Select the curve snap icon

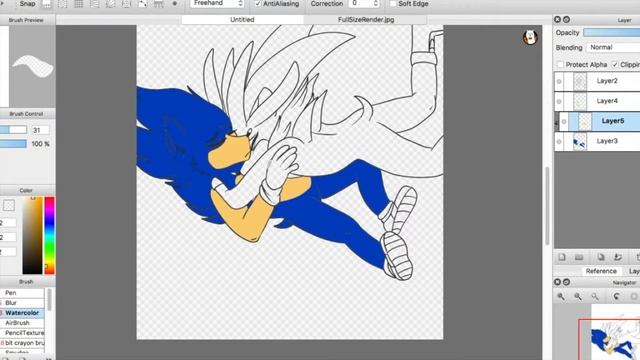pos(142,4)
